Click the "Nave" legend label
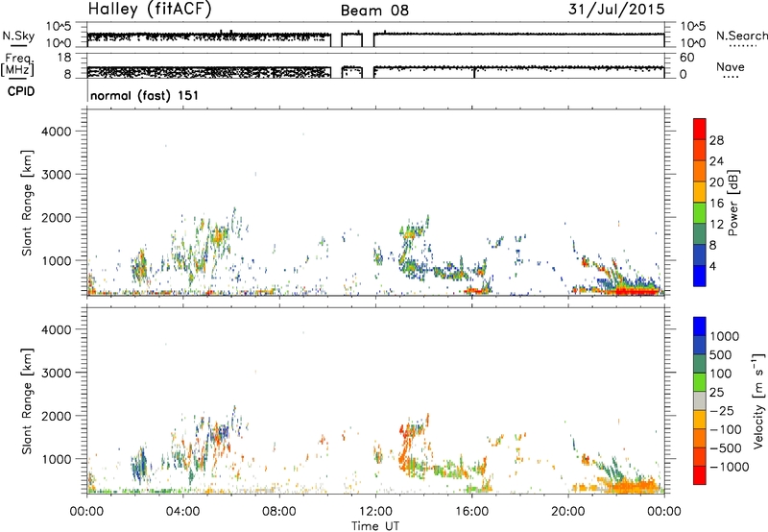 (730, 67)
